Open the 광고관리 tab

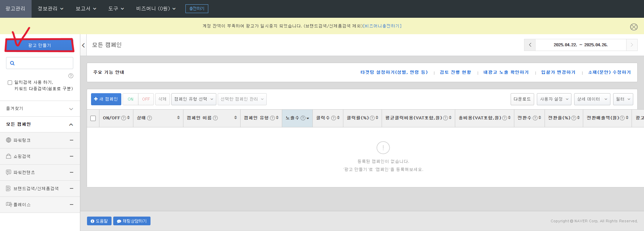[15, 9]
